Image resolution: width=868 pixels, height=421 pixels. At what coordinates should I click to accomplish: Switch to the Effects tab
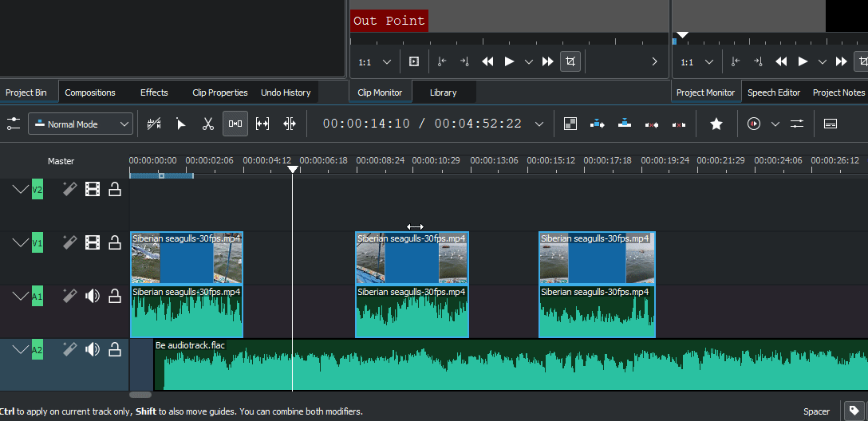pyautogui.click(x=154, y=92)
